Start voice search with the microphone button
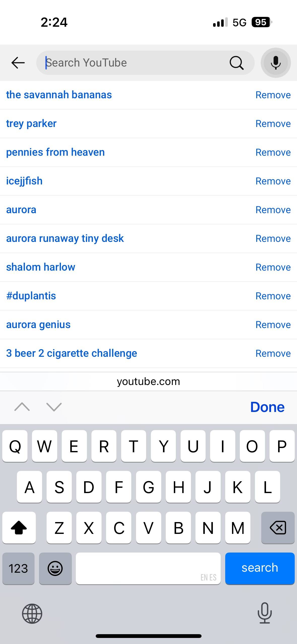The image size is (297, 644). point(276,63)
